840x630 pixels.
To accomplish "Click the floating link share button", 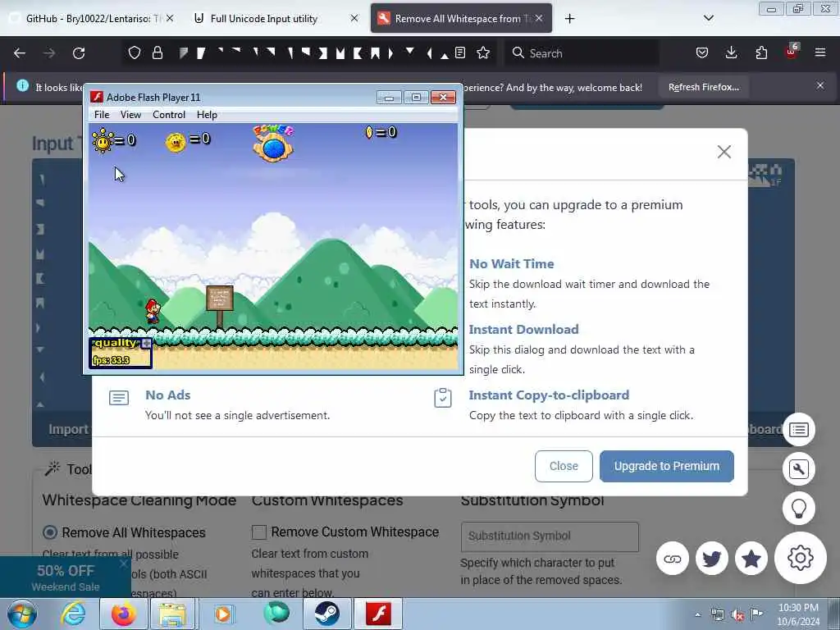I will [x=673, y=559].
